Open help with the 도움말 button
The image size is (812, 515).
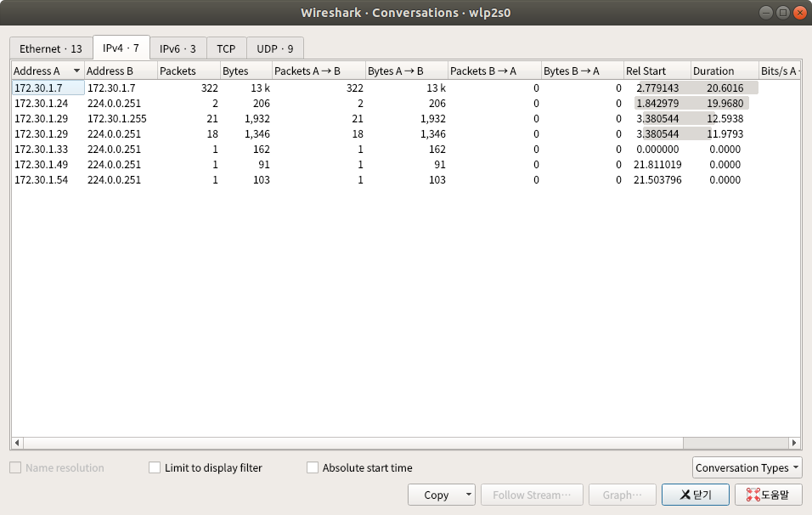(769, 495)
